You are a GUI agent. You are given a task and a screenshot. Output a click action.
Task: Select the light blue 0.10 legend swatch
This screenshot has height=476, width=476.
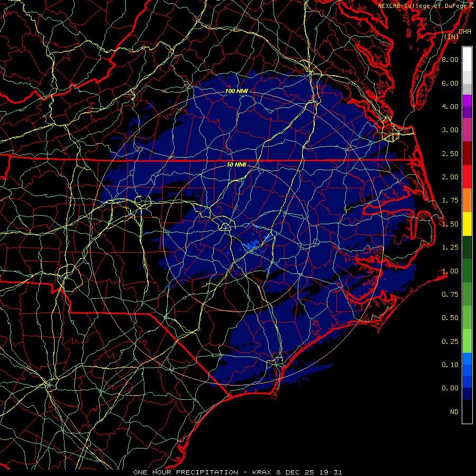click(x=467, y=359)
